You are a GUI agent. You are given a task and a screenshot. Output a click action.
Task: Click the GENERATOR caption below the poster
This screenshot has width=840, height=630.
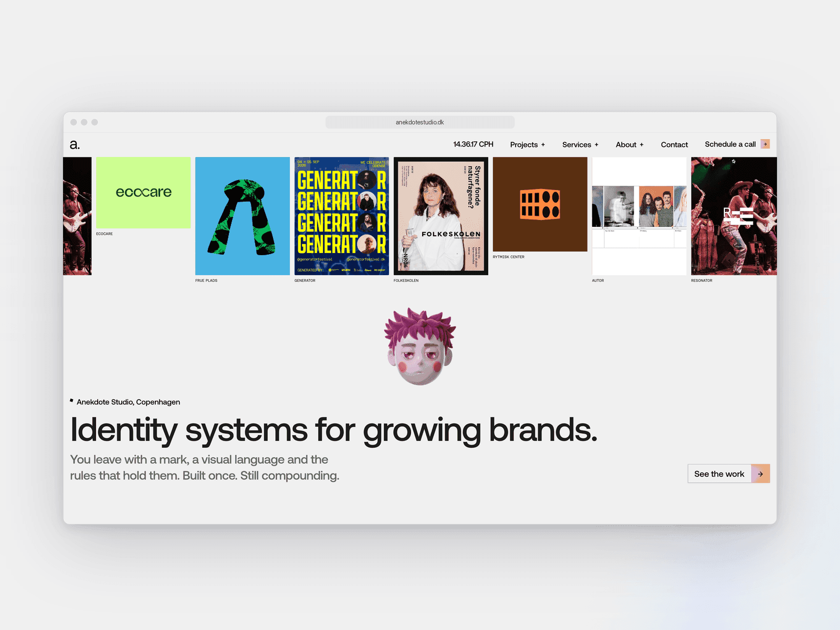[x=305, y=280]
